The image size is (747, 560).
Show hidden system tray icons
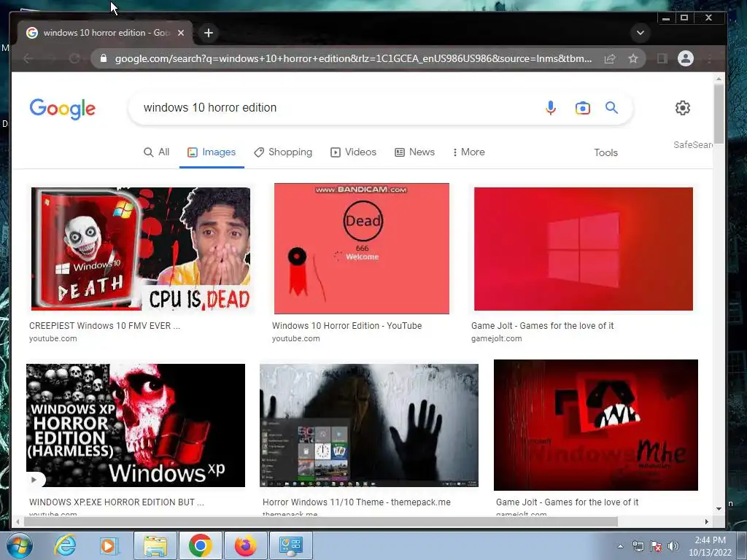[x=620, y=546]
